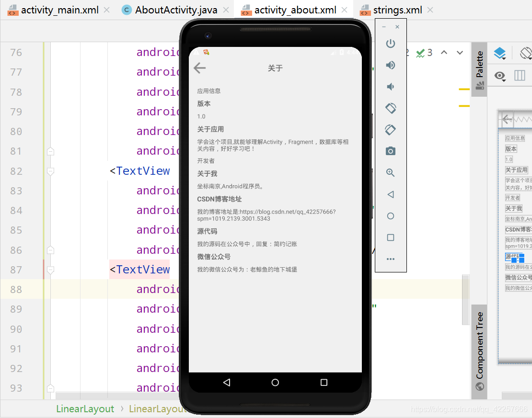Click the second LinearLayout breadcrumb
This screenshot has width=532, height=418.
pyautogui.click(x=158, y=409)
